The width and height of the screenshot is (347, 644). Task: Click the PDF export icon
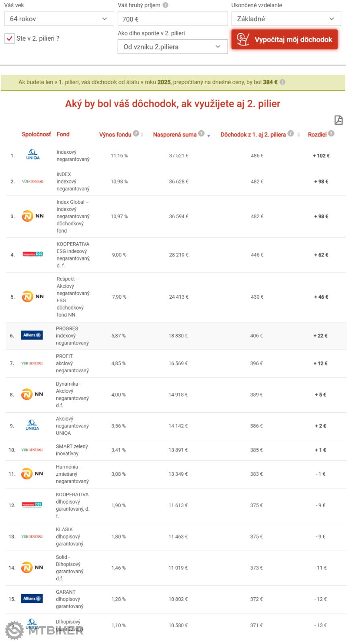[339, 120]
